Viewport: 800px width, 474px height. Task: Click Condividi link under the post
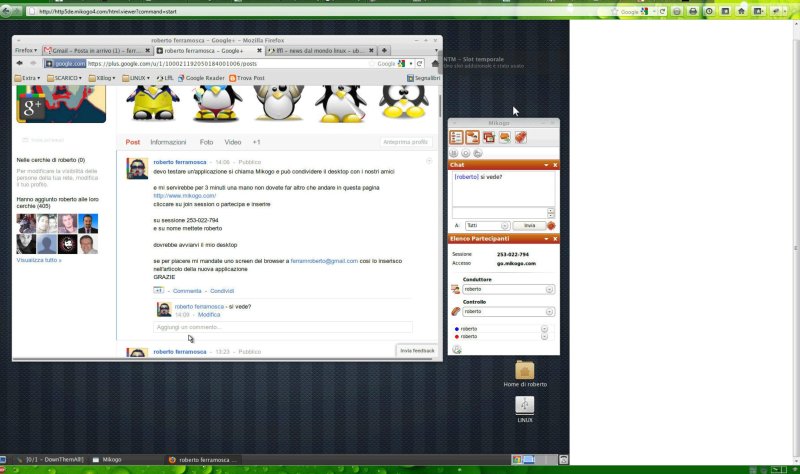point(222,291)
